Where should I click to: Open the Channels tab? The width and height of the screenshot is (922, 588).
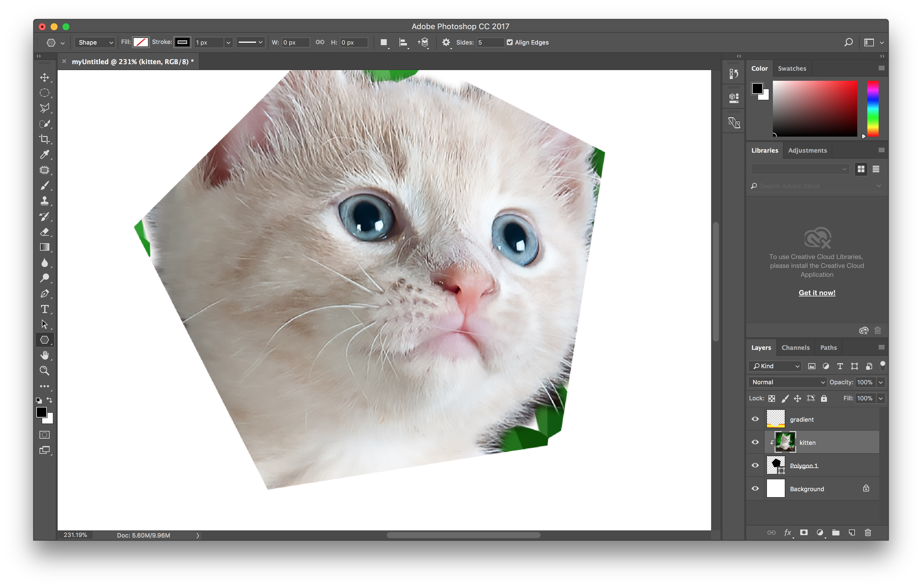796,347
